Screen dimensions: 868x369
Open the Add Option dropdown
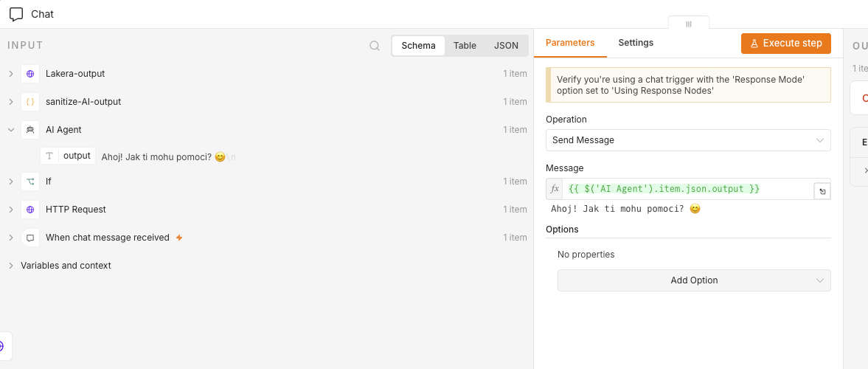(x=694, y=280)
